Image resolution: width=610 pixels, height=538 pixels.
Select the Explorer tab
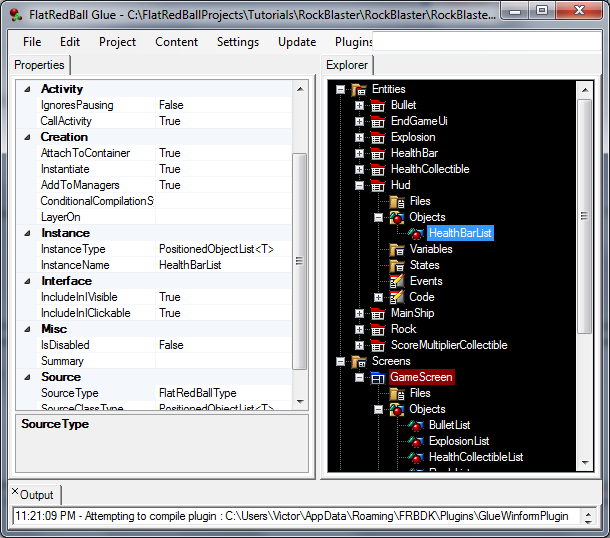pos(347,65)
